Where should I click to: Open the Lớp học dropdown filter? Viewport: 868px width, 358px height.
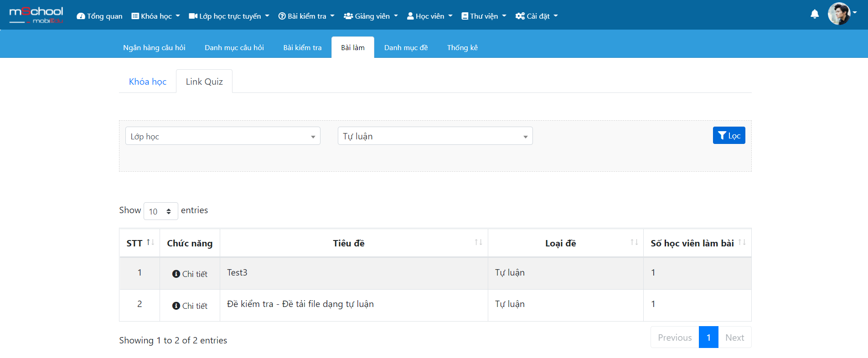point(223,136)
